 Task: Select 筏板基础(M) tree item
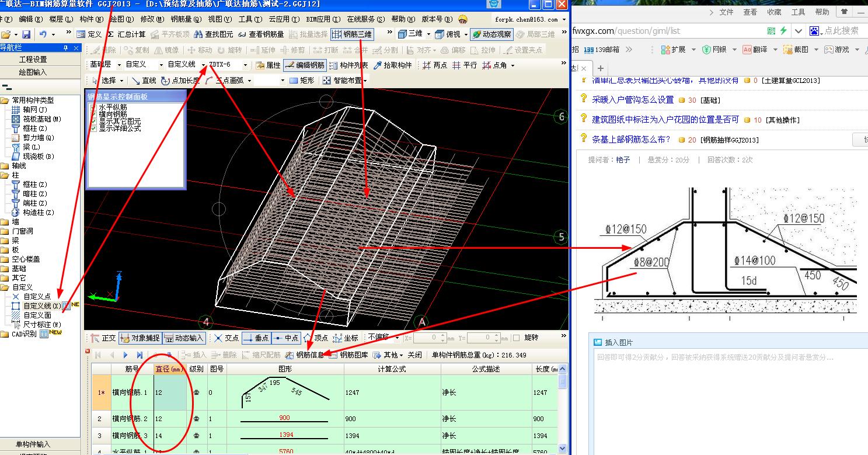pos(41,119)
